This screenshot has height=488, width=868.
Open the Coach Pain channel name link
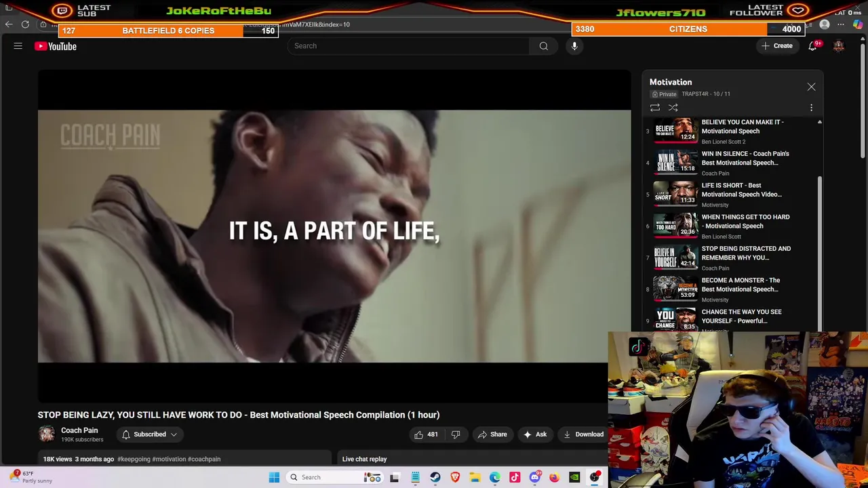click(79, 430)
